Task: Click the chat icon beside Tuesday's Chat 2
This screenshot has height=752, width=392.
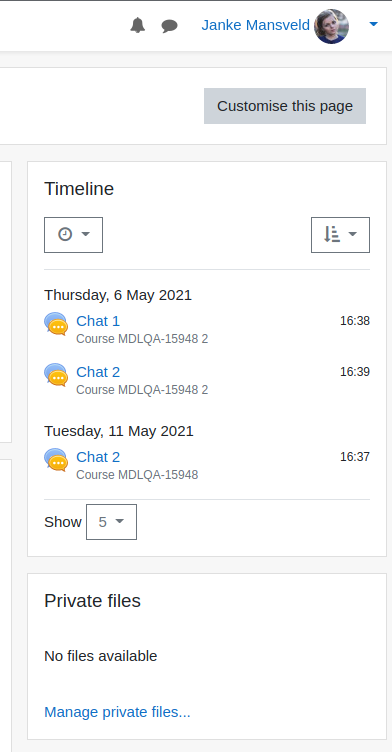Action: pyautogui.click(x=56, y=460)
